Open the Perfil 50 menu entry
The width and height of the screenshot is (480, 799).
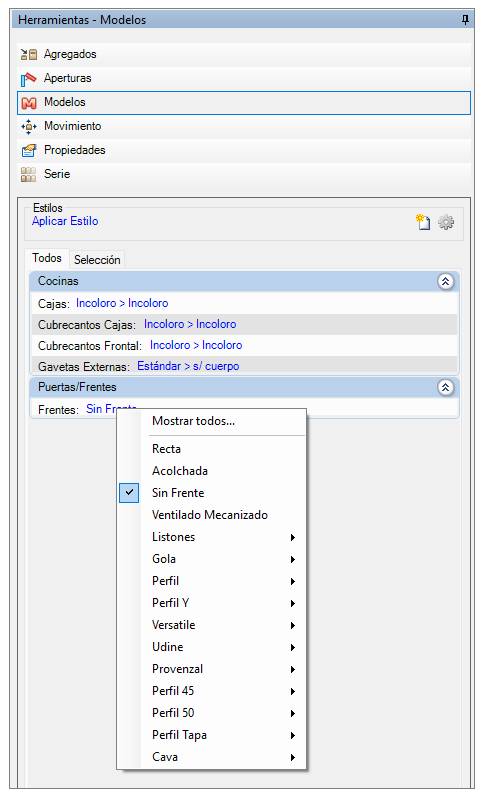coord(173,713)
